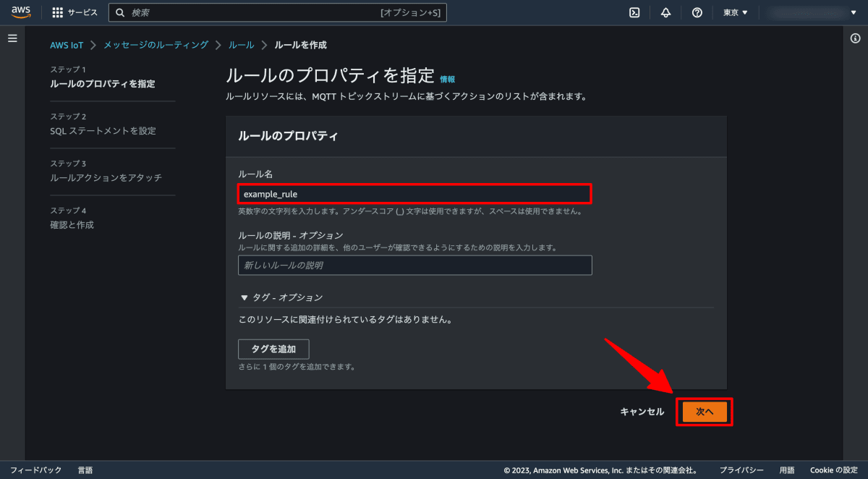
Task: Open 言語 language selector in footer
Action: coord(85,470)
